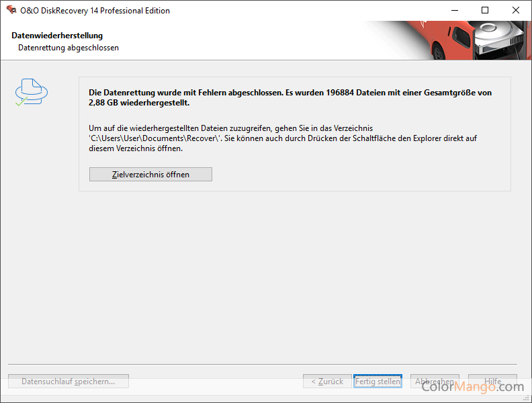The image size is (532, 403).
Task: Click the hard drive image in header banner
Action: [499, 40]
